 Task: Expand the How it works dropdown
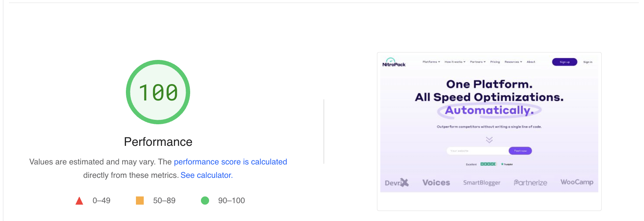[455, 62]
